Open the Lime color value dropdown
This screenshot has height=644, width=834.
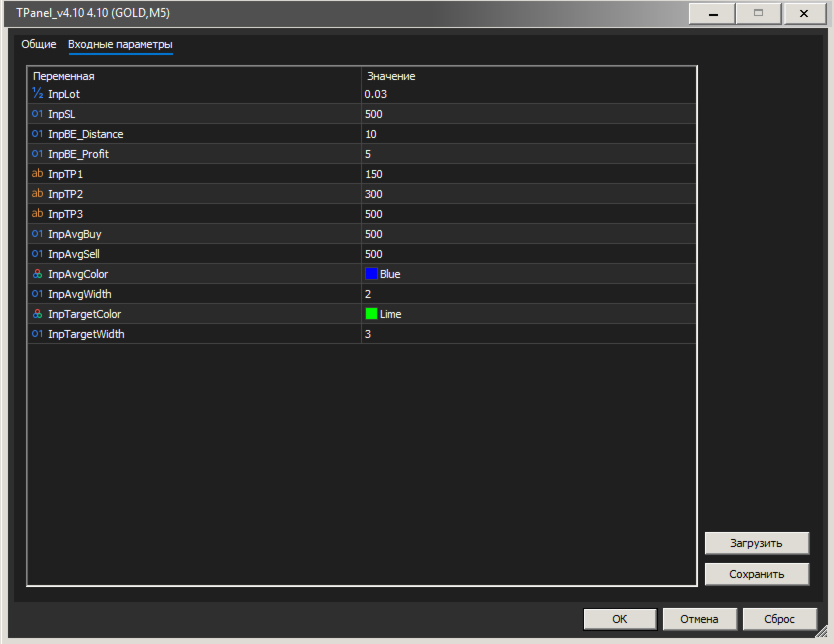[529, 314]
